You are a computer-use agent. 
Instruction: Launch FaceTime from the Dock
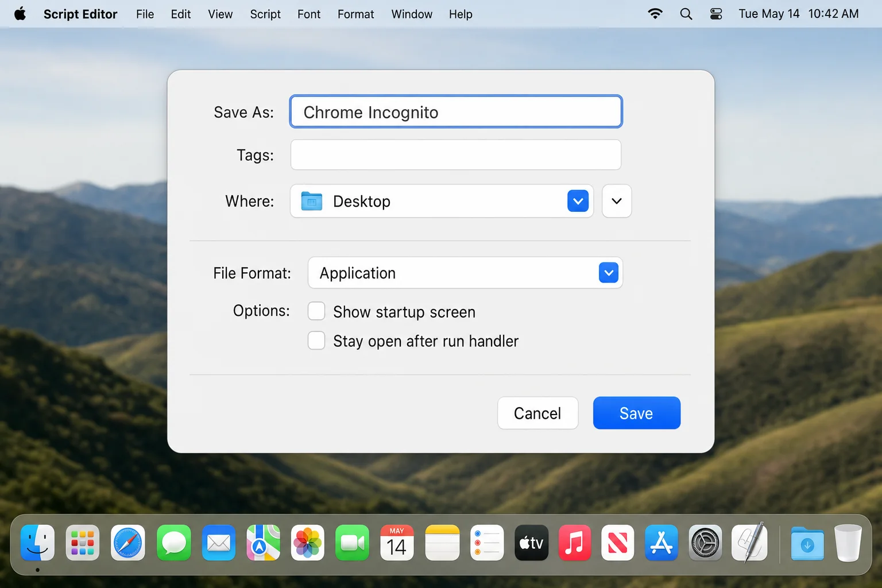pos(353,543)
